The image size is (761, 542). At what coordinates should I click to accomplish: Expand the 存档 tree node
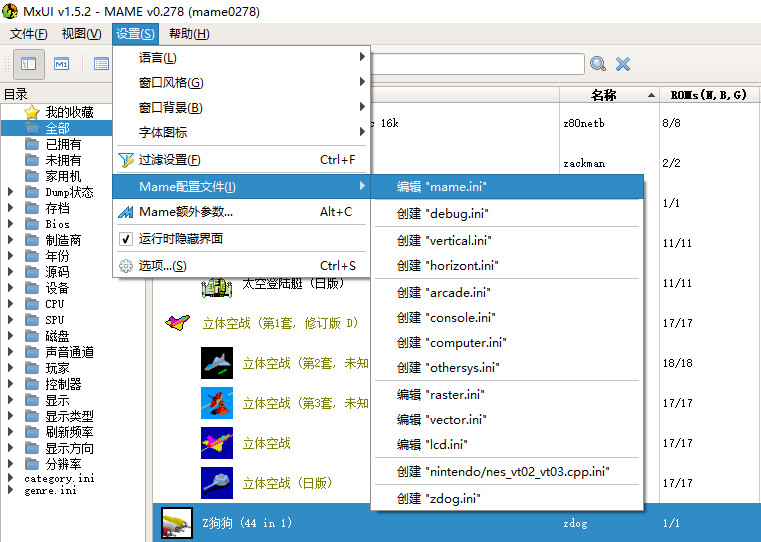(x=11, y=208)
